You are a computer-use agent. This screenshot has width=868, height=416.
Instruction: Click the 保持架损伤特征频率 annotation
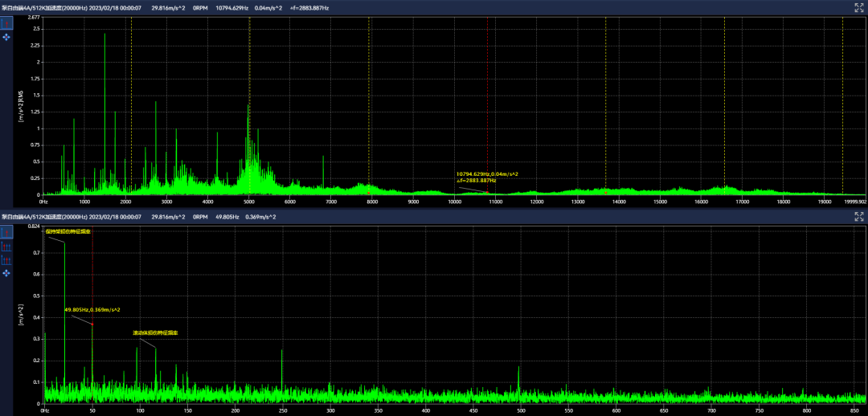pos(68,231)
